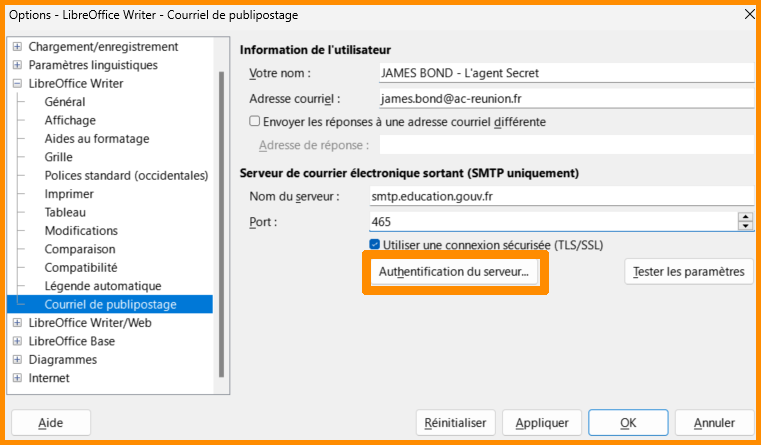Open Authentification du serveur dialog
The height and width of the screenshot is (445, 761).
click(455, 272)
